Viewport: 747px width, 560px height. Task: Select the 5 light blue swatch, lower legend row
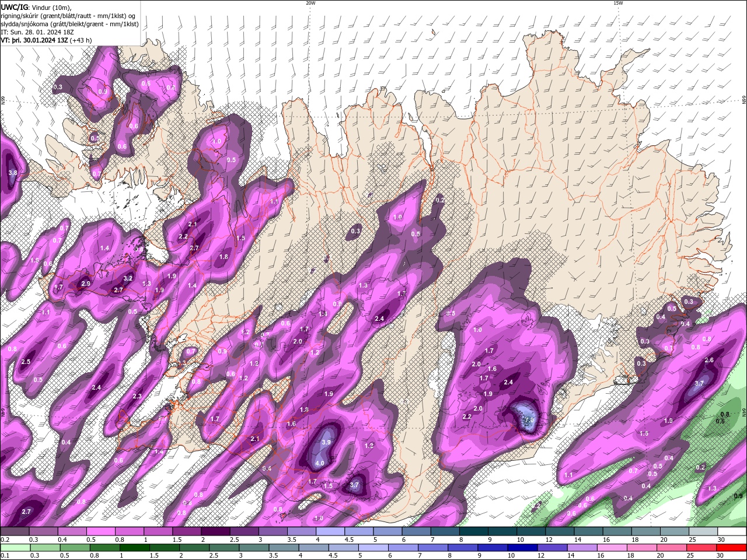(372, 548)
